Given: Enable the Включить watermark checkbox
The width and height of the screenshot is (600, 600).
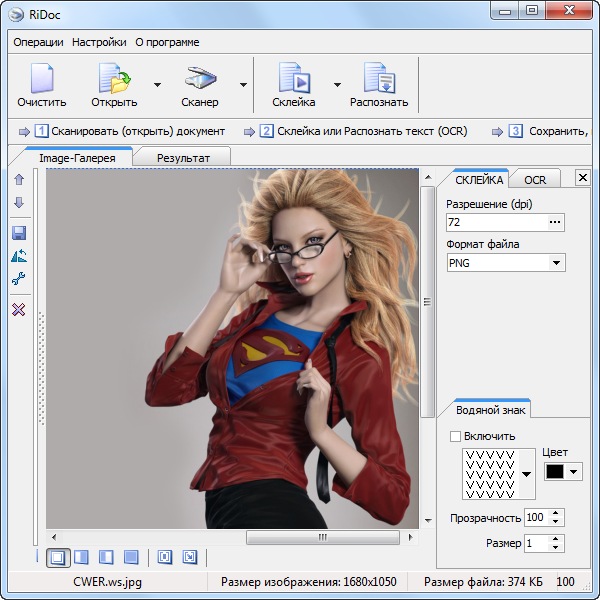Looking at the screenshot, I should [x=456, y=436].
